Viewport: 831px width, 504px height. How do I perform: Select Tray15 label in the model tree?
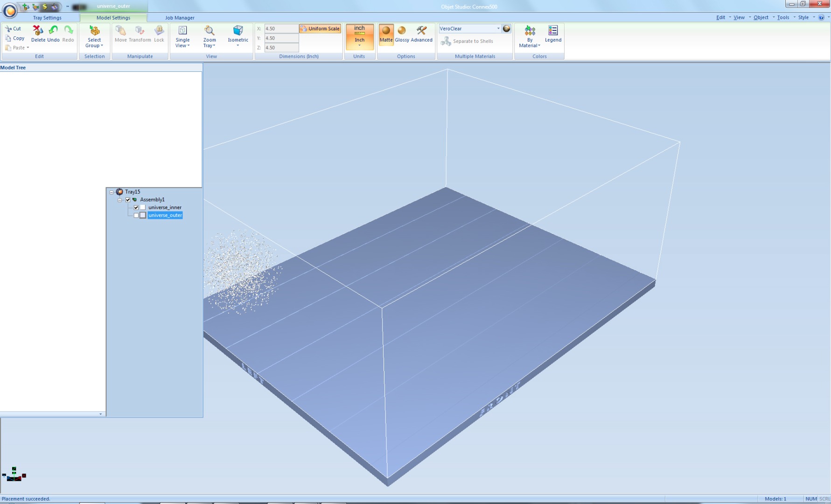[x=133, y=192]
